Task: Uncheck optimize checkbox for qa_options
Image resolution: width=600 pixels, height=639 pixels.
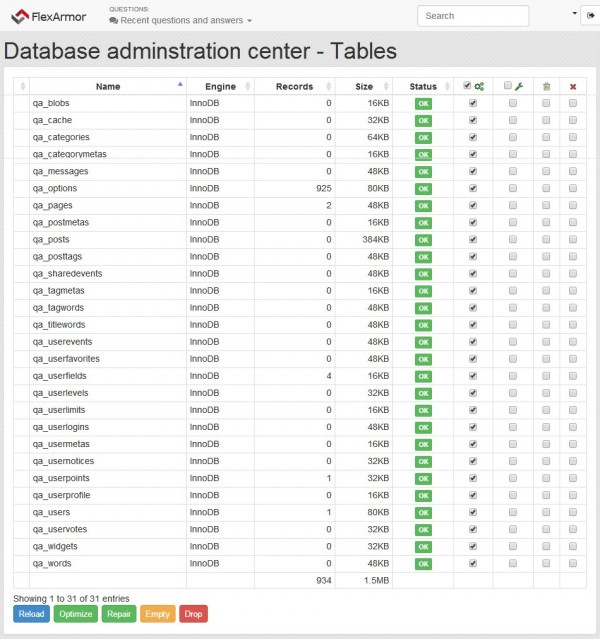Action: tap(473, 188)
